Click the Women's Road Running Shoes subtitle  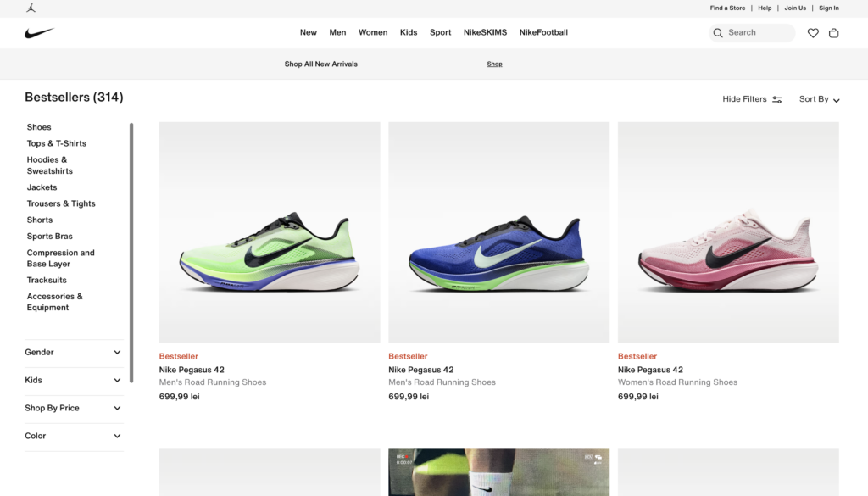point(677,382)
